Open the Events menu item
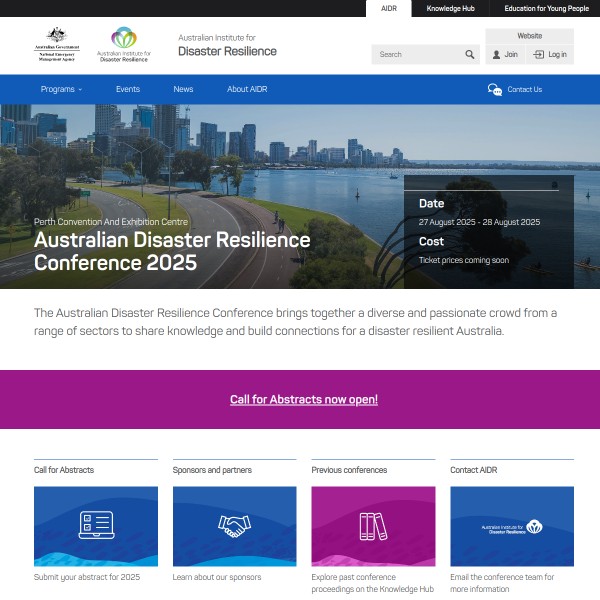 [x=128, y=89]
